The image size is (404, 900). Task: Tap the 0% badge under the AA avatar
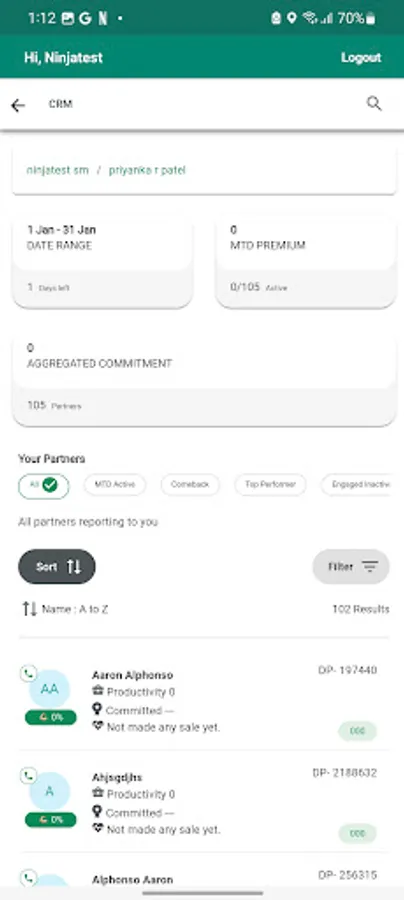[50, 717]
